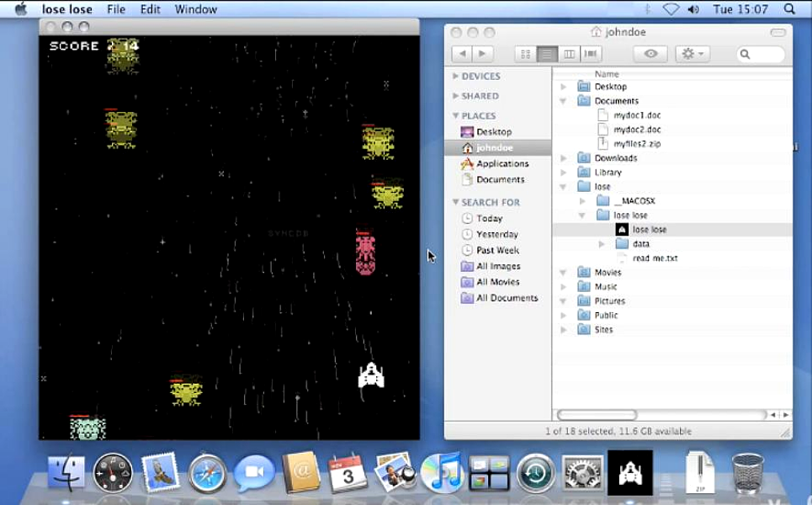Open Preview app in the Dock
812x505 pixels.
[x=395, y=472]
